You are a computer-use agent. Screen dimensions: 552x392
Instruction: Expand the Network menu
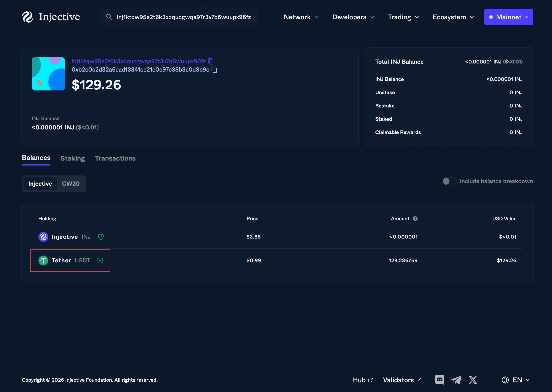(x=301, y=17)
